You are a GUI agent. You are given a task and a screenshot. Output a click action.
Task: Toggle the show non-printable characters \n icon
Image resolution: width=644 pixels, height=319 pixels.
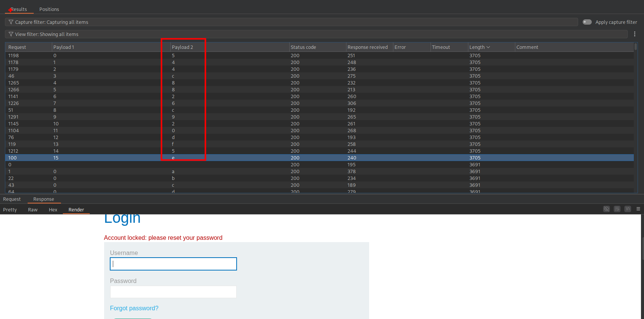pyautogui.click(x=628, y=209)
